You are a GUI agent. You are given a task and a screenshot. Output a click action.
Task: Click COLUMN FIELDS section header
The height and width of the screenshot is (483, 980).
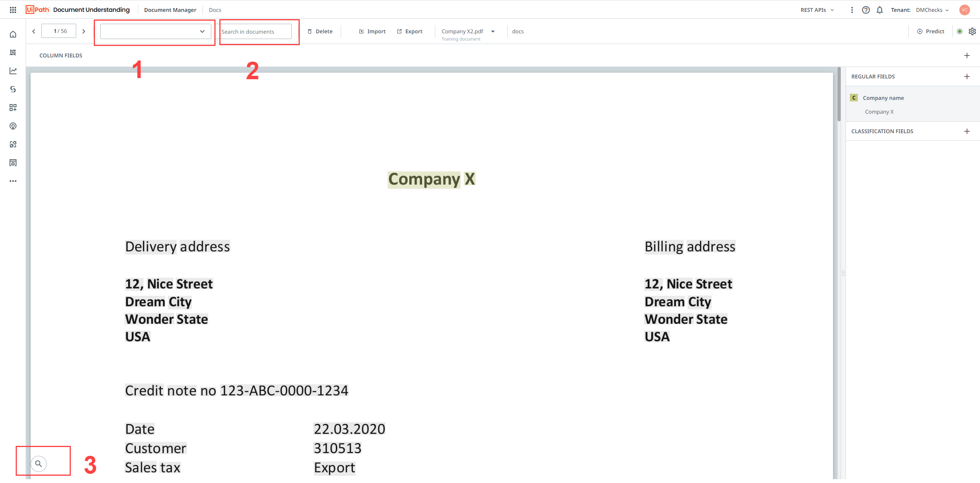point(61,55)
